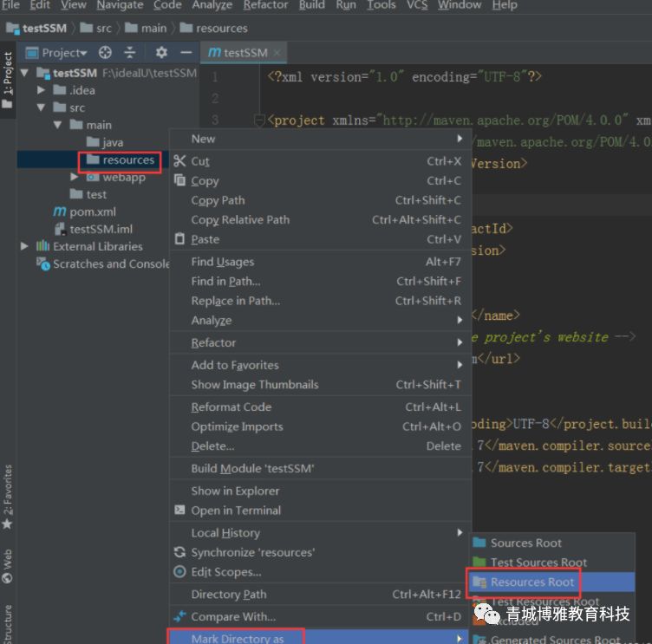Choose Delete... from context menu

(321, 446)
